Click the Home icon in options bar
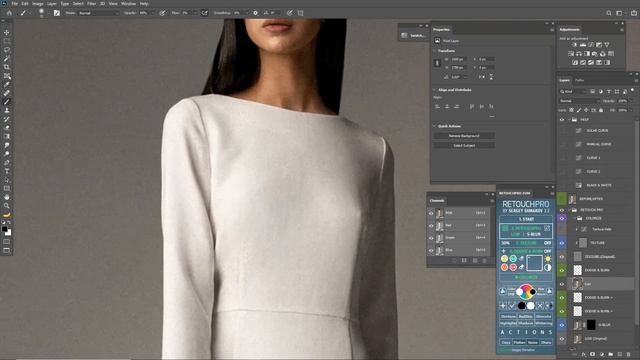640x360 pixels. pos(9,13)
